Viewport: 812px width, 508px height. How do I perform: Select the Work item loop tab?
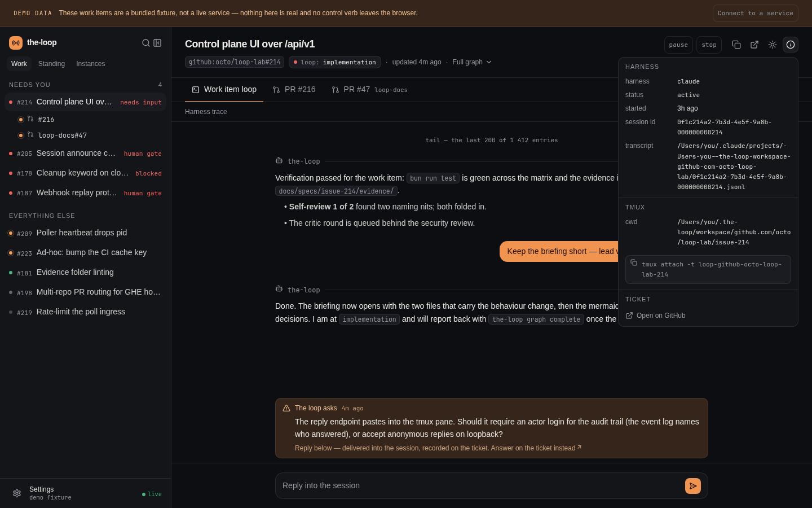coord(224,90)
